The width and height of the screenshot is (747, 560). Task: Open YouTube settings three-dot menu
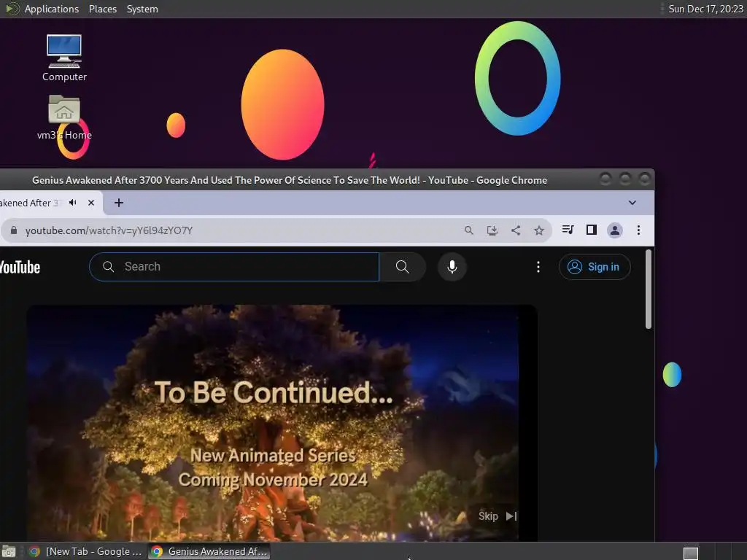(x=538, y=267)
